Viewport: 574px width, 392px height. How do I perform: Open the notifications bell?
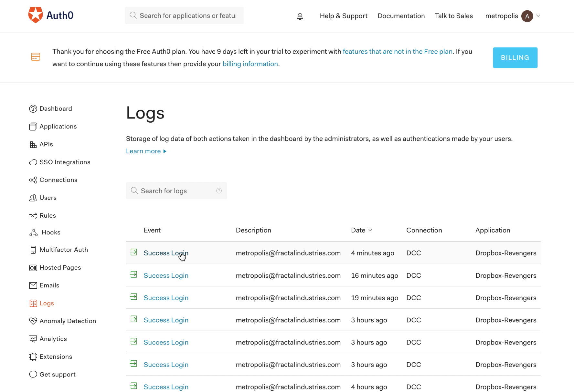[x=300, y=16]
